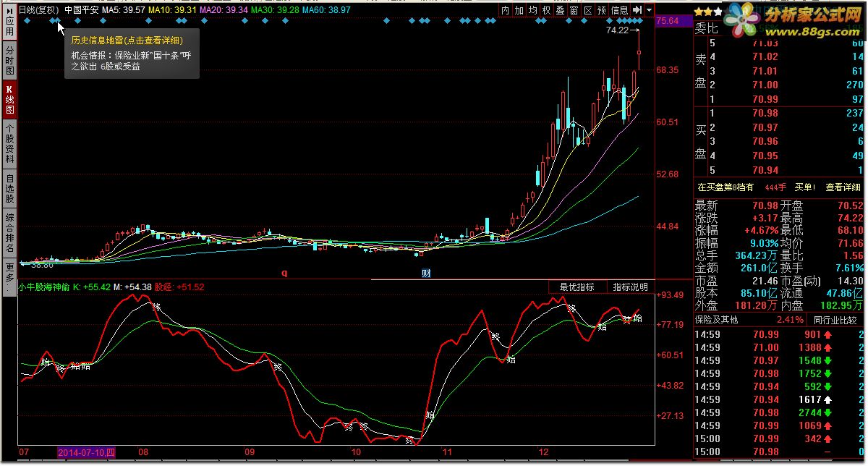Open the chart toolbar dropdown arrow
This screenshot has width=868, height=466.
(x=650, y=10)
